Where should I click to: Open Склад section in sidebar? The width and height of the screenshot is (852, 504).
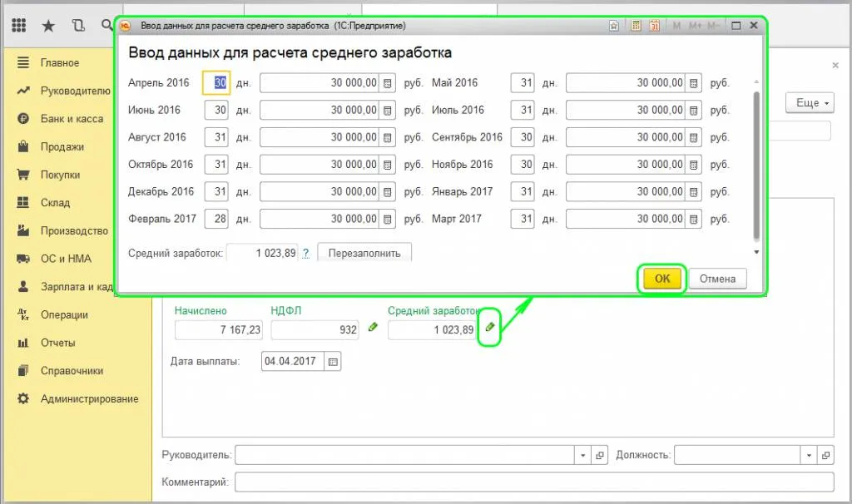coord(55,203)
